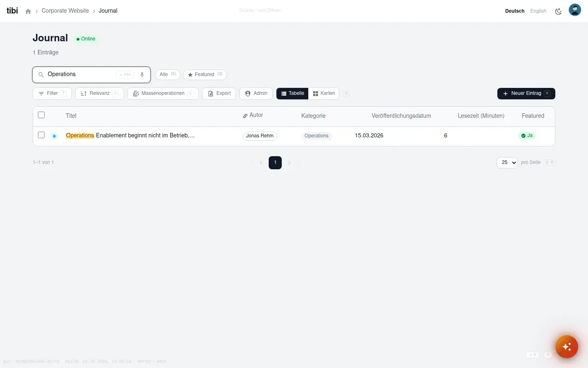Select page 1 in pagination
This screenshot has width=588, height=368.
coord(275,163)
